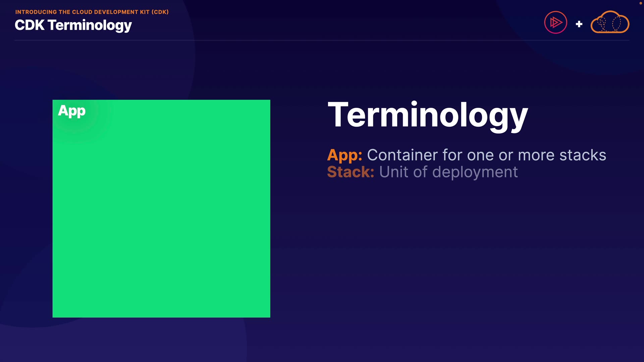The height and width of the screenshot is (362, 644).
Task: Click the white plus sign between logos
Action: tap(579, 24)
